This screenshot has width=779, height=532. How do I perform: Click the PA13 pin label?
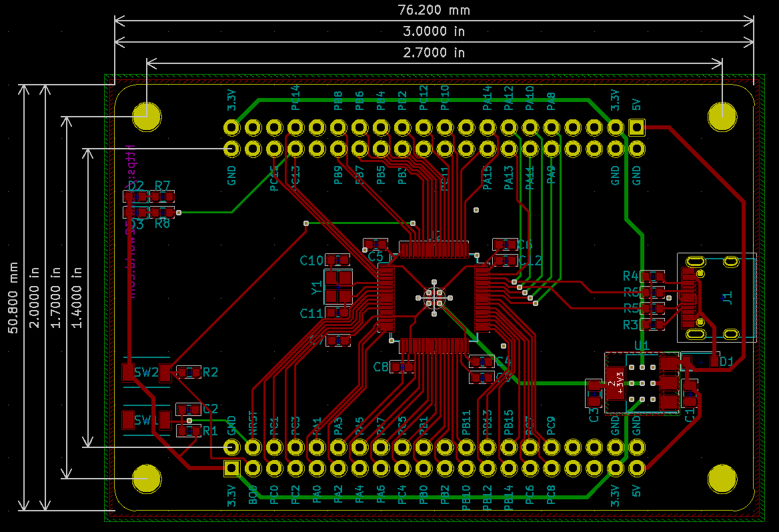[x=509, y=177]
